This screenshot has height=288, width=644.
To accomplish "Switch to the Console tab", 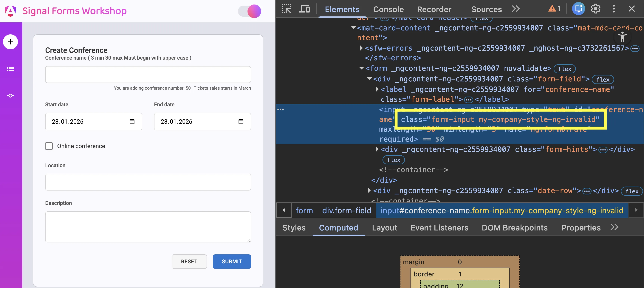I will [x=388, y=9].
